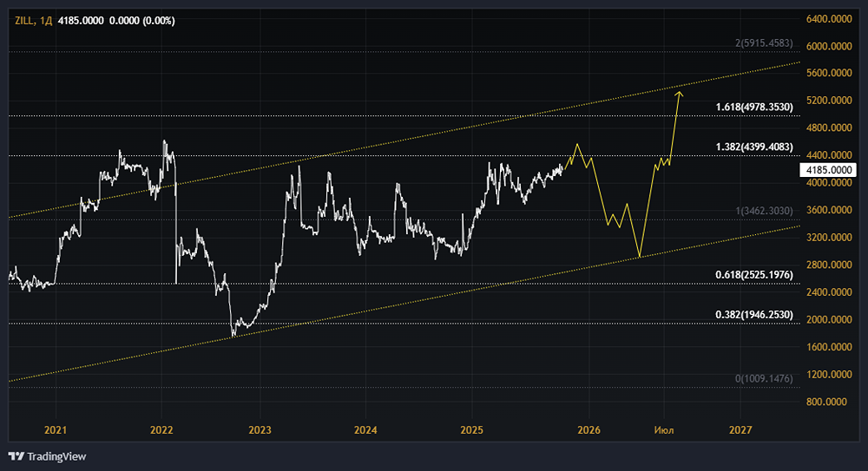Image resolution: width=868 pixels, height=471 pixels.
Task: Click the 3600.0000 price axis label
Action: 829,210
